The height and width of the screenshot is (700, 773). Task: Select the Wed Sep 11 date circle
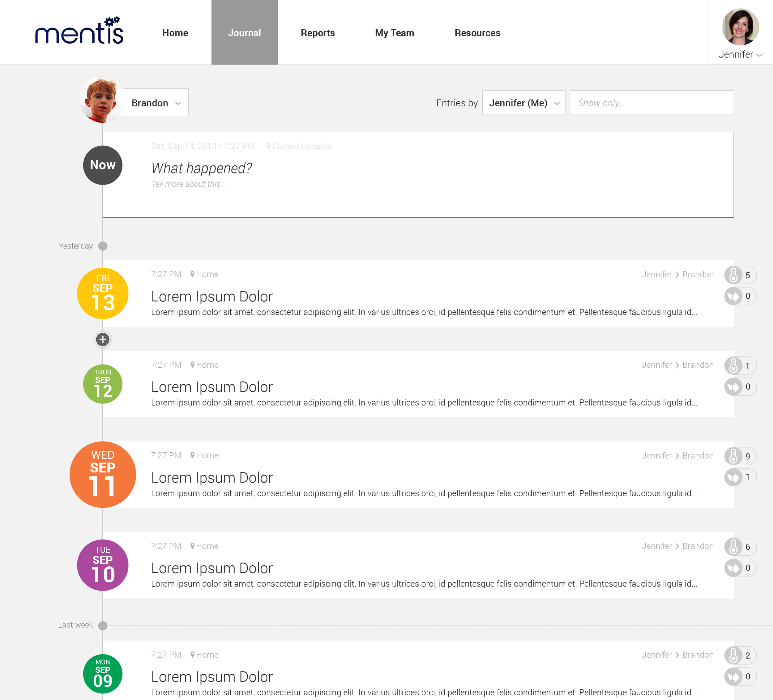(x=102, y=474)
